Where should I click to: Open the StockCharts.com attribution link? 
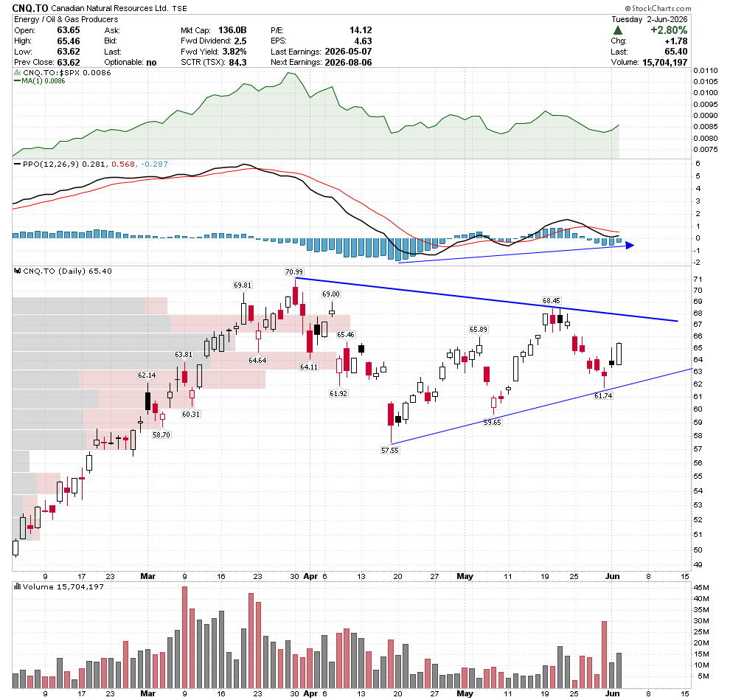pos(661,8)
